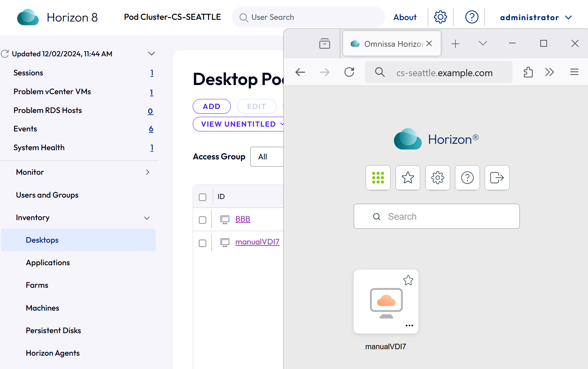Open the BBB desktop pool link
The image size is (588, 369).
242,219
